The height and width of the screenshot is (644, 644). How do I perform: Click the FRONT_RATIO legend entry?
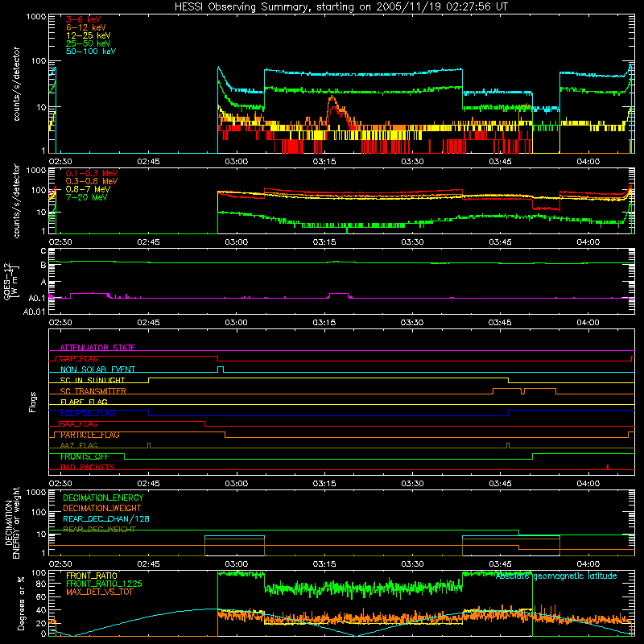(x=92, y=576)
